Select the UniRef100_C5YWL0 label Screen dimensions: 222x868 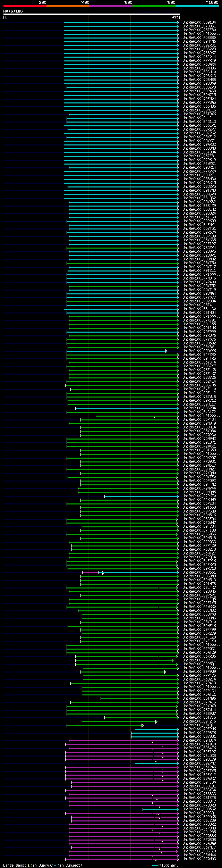tap(199, 744)
